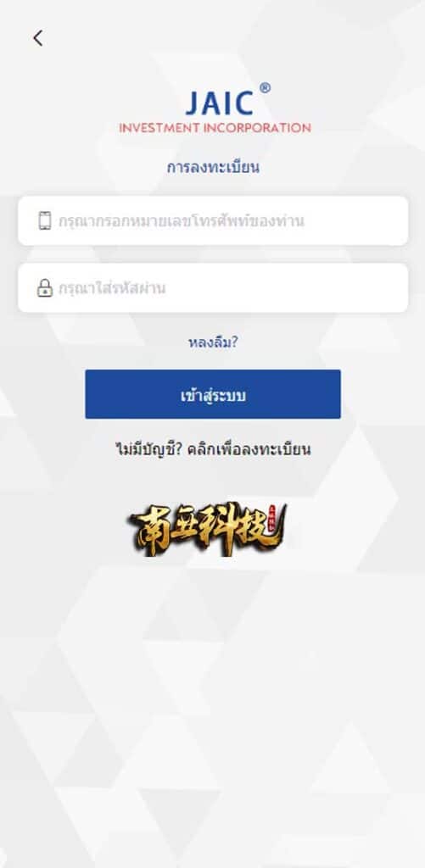Image resolution: width=425 pixels, height=868 pixels.
Task: Click the letter J in the JAIC logo
Action: (x=194, y=103)
